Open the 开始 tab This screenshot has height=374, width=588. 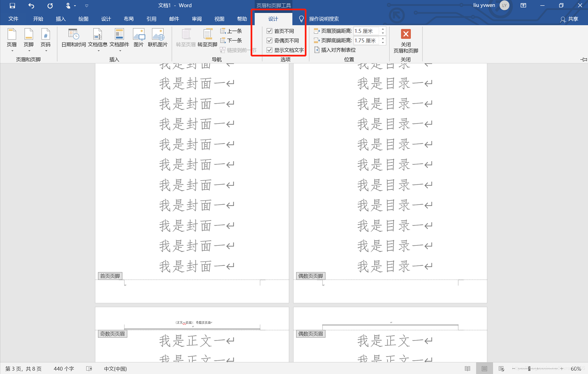pyautogui.click(x=38, y=19)
